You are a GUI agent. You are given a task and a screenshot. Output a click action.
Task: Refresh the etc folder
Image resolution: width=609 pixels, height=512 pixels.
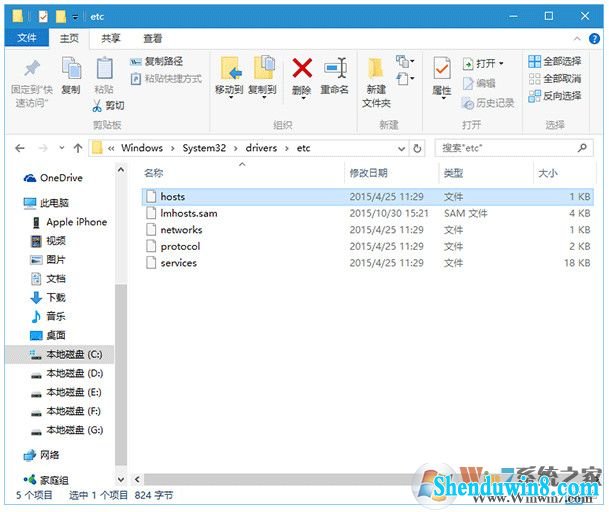417,148
